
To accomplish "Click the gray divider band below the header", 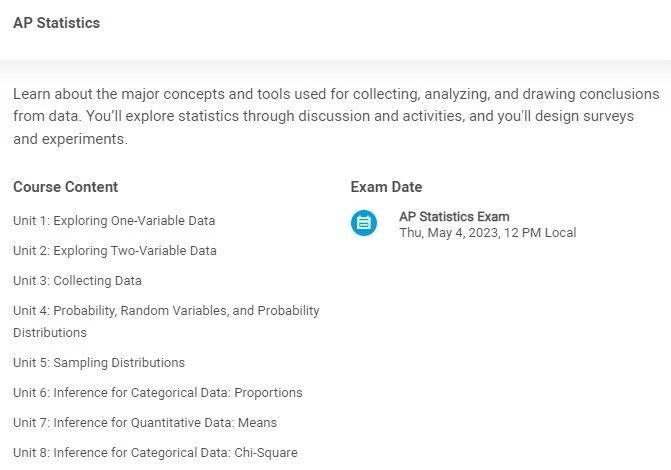I will [335, 67].
